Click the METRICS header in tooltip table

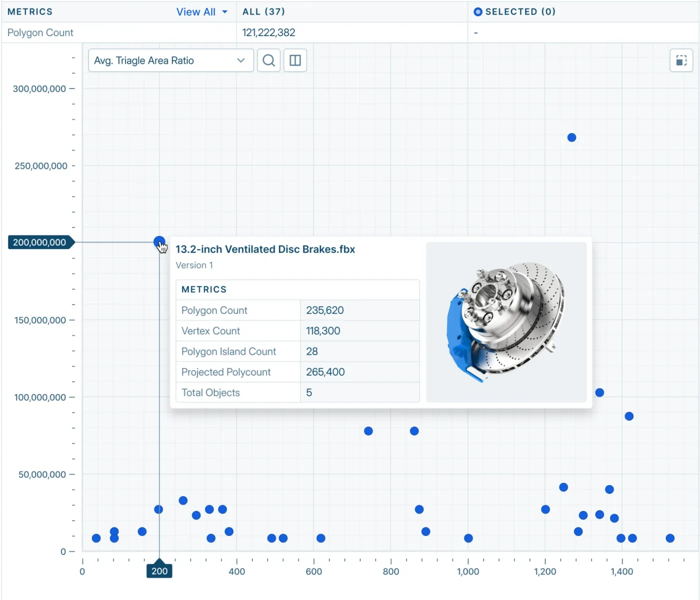(204, 289)
